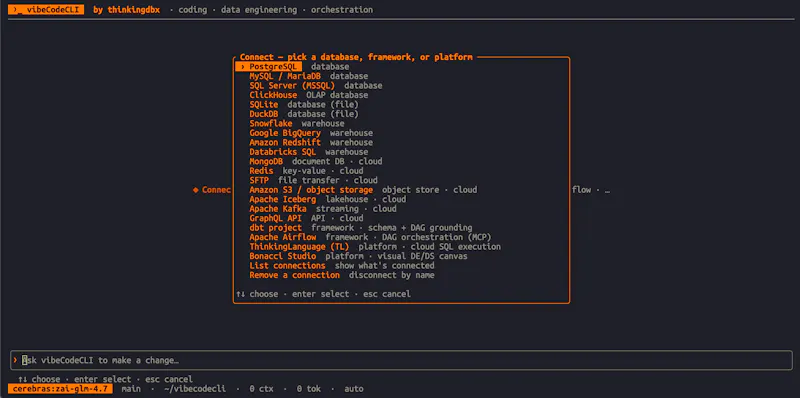Image resolution: width=800 pixels, height=398 pixels.
Task: Choose SFTP file transfer option
Action: [313, 180]
